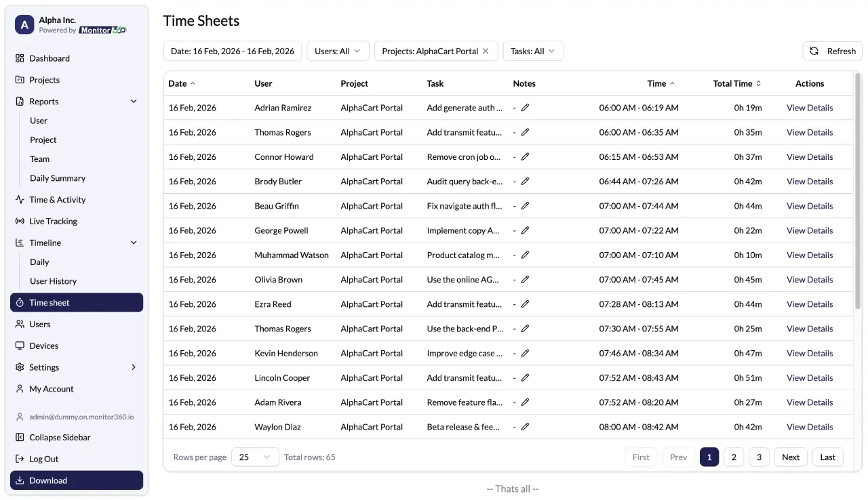Open Devices via its sidebar icon
Screen dimensions: 868x500
(x=20, y=346)
